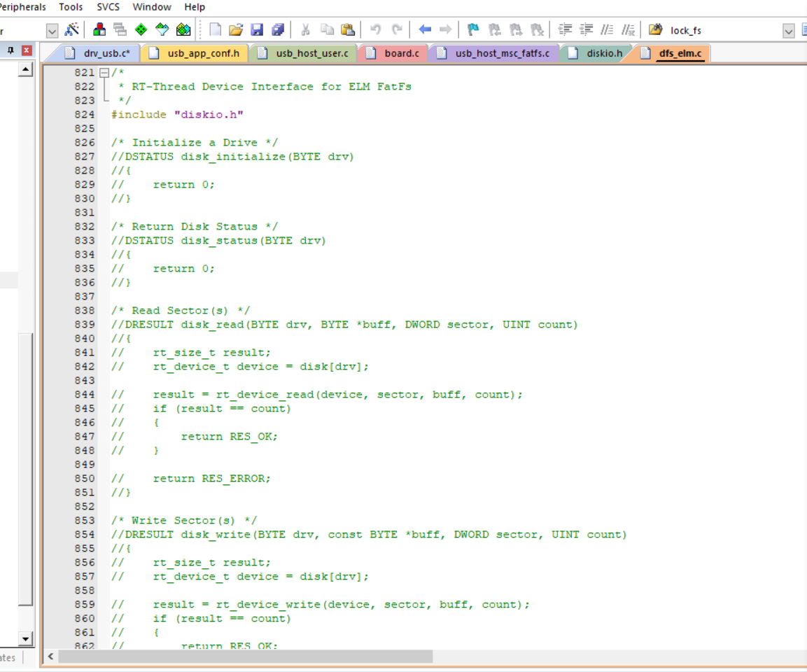
Task: Open the Help menu
Action: point(195,7)
